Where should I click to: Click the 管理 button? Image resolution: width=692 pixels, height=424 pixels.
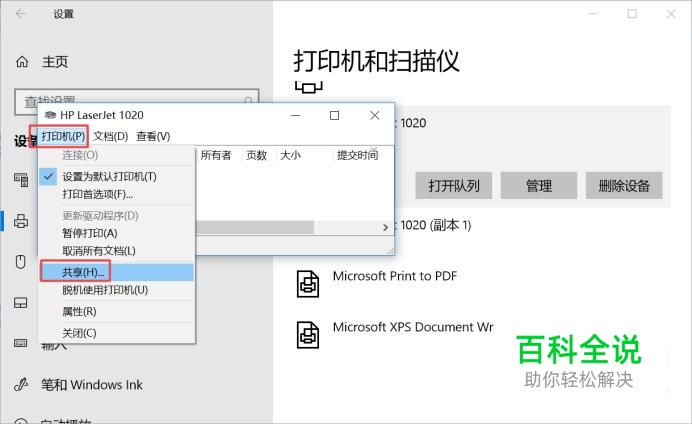tap(539, 185)
